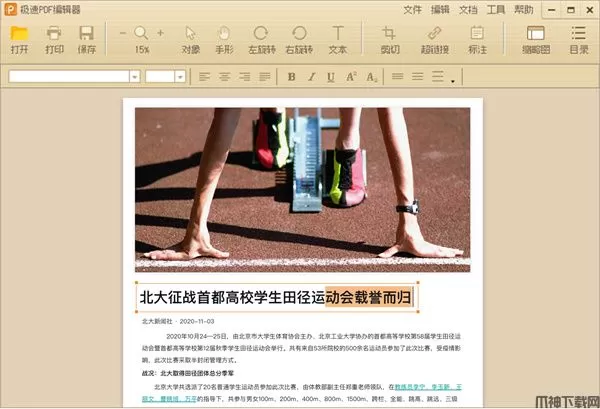Click the date 2020-11-03 line
This screenshot has width=600, height=409.
tap(197, 321)
